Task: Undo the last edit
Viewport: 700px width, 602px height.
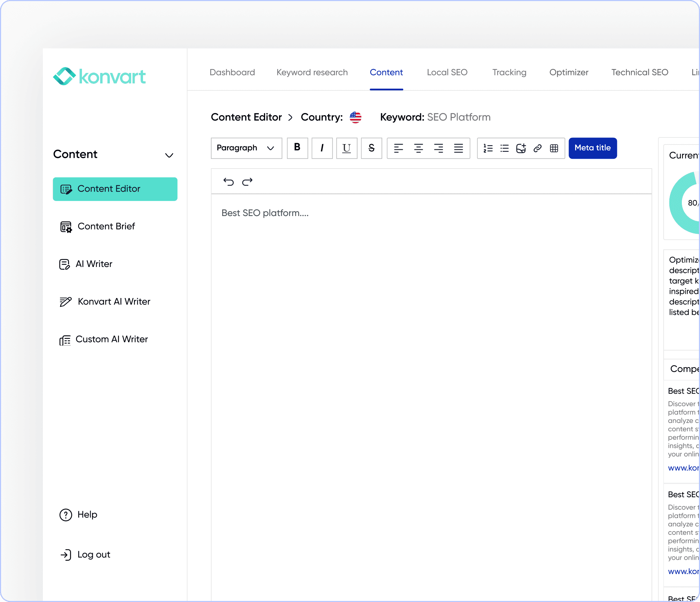Action: pyautogui.click(x=228, y=181)
